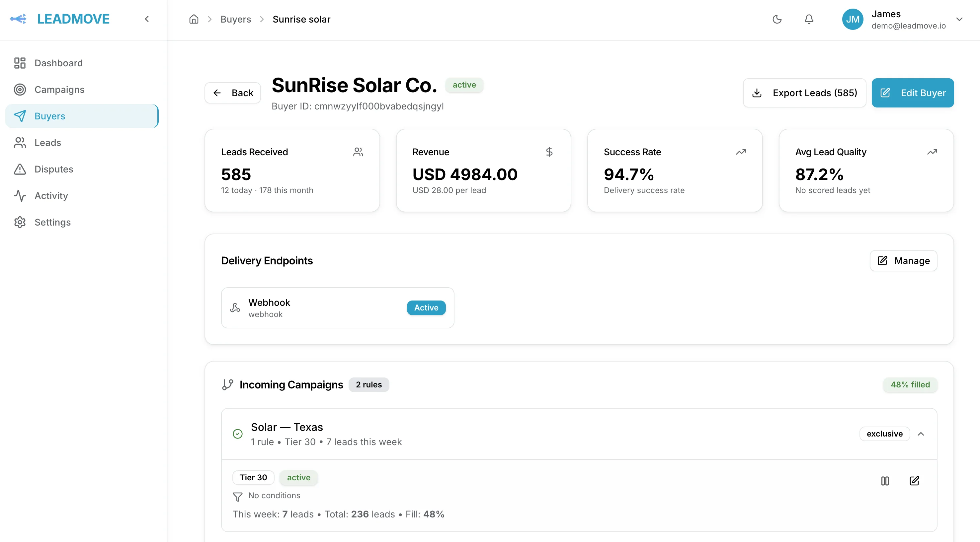The width and height of the screenshot is (980, 542).
Task: Click '12 today · 178 this month' text
Action: (267, 190)
